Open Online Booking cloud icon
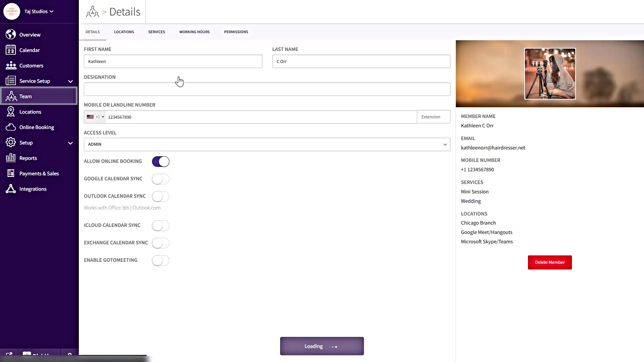This screenshot has width=644, height=362. pyautogui.click(x=11, y=127)
